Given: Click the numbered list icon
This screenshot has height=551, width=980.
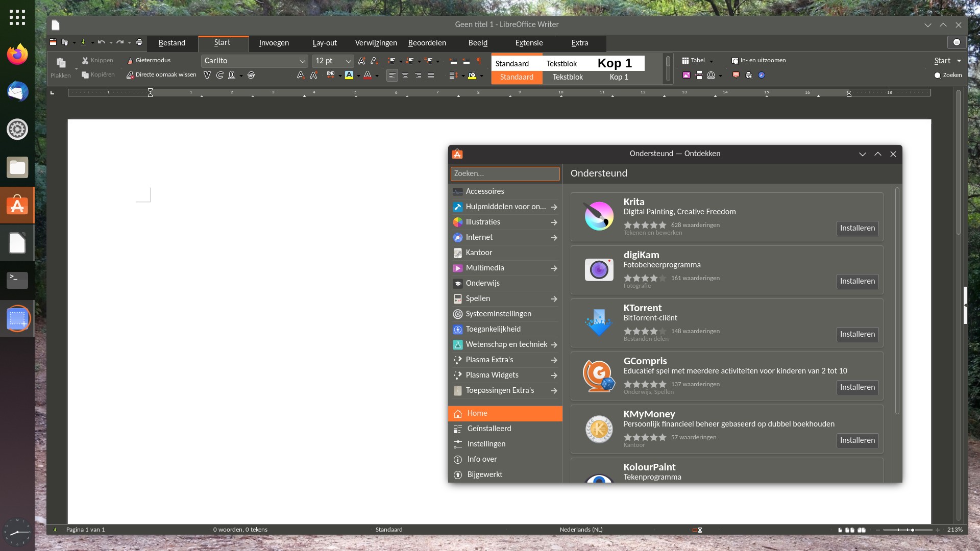Looking at the screenshot, I should coord(410,61).
